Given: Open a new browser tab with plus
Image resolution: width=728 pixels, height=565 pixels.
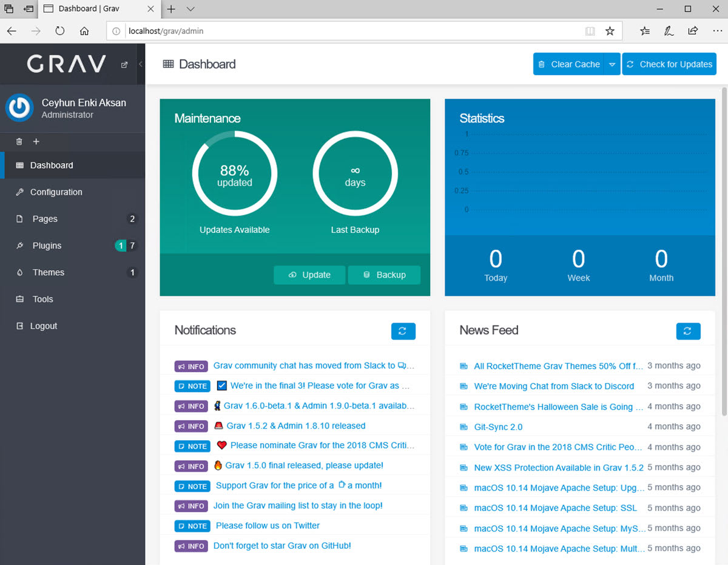Looking at the screenshot, I should coord(171,9).
